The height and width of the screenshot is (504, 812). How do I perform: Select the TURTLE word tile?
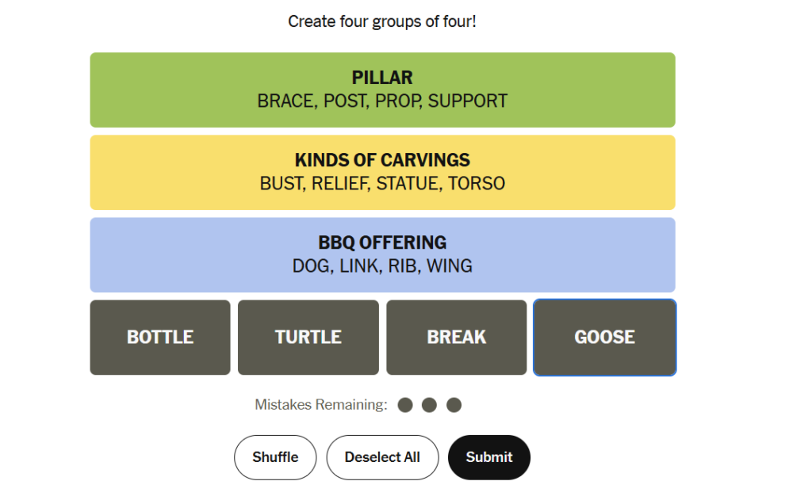click(308, 338)
